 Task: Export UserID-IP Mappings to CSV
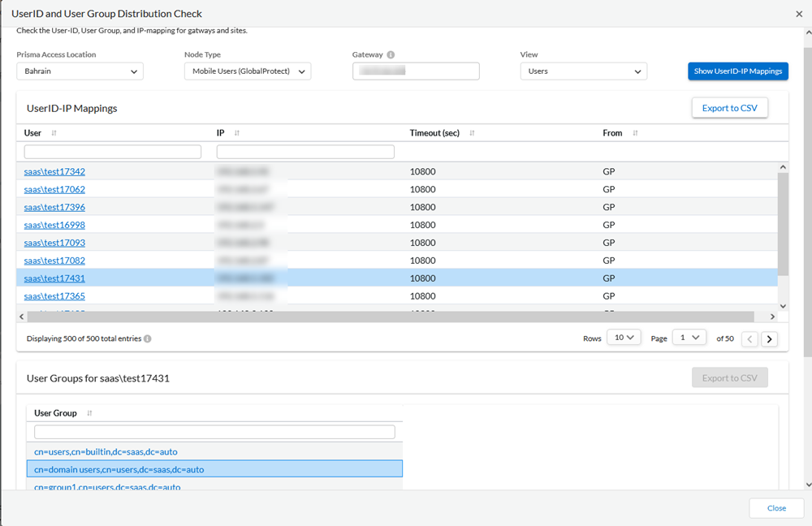pyautogui.click(x=729, y=107)
